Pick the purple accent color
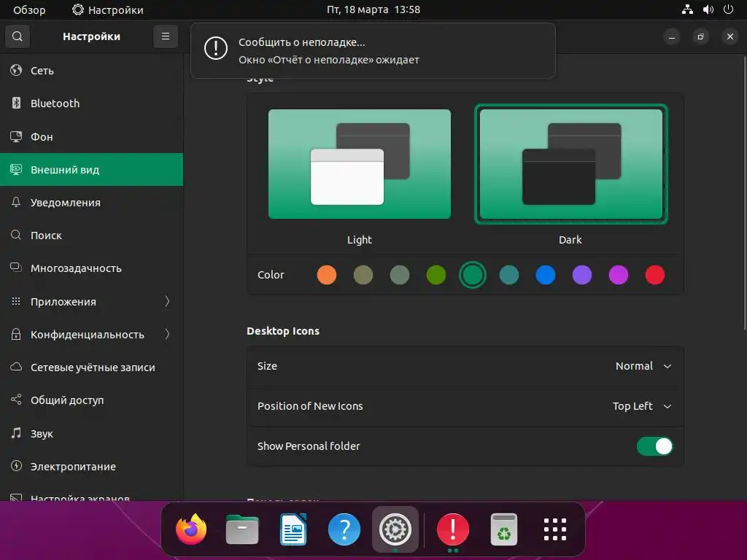The image size is (747, 560). pos(581,275)
